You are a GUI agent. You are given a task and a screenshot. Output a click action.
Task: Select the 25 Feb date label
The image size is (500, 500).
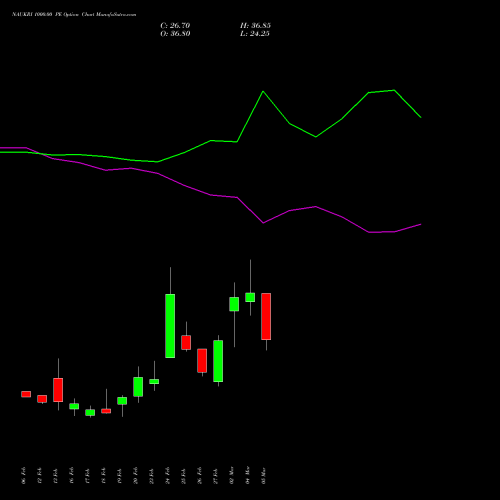tap(184, 476)
